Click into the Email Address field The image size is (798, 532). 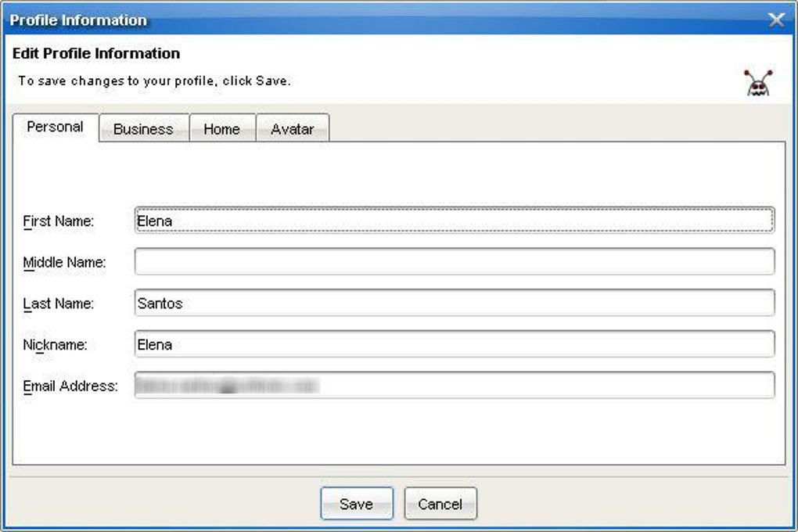[455, 386]
